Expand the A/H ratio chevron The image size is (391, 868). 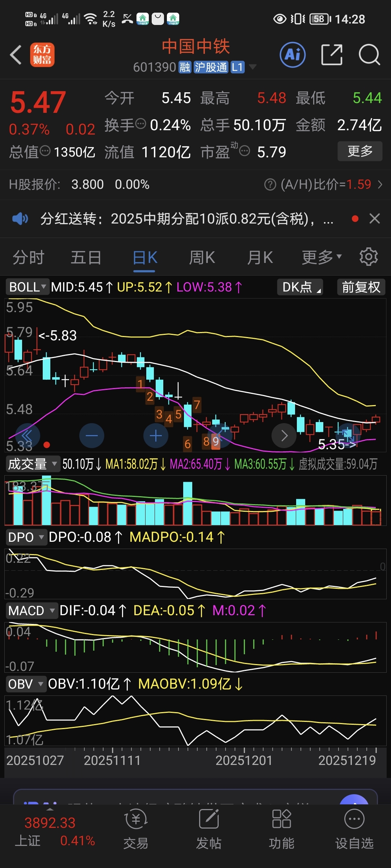tap(380, 184)
